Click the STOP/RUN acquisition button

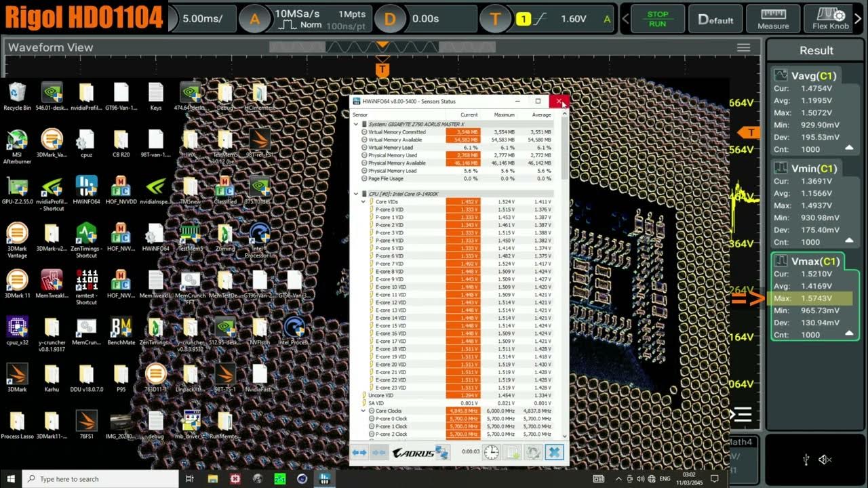[x=657, y=19]
